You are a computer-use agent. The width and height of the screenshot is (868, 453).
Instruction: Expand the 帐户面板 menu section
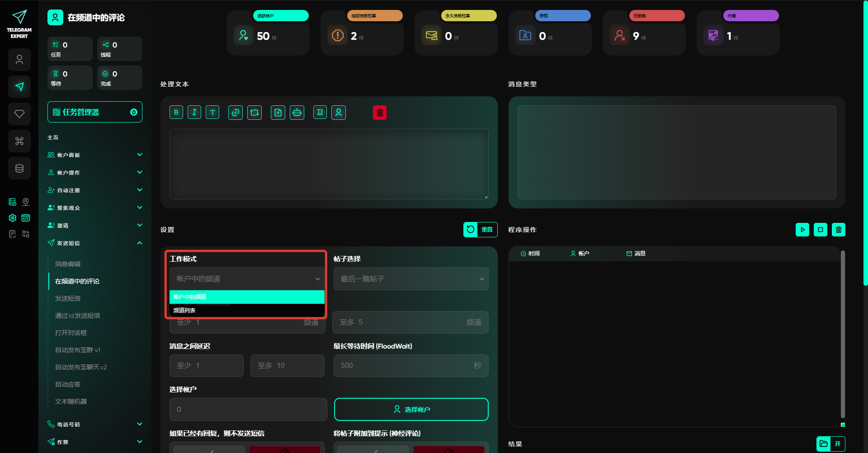[x=95, y=155]
